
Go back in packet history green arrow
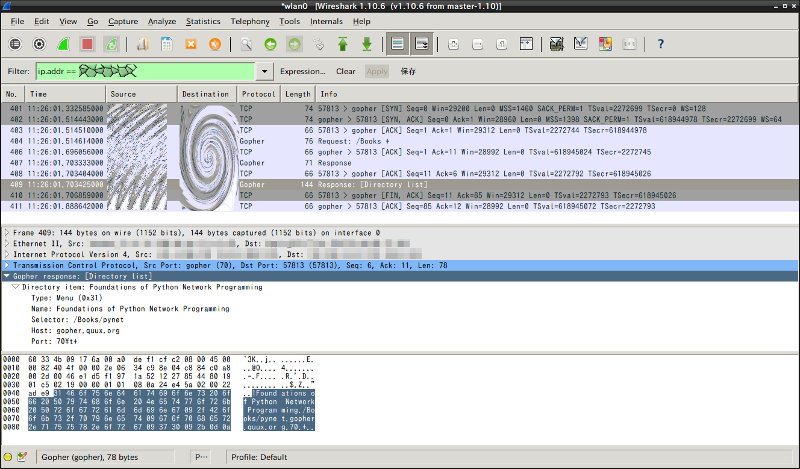[270, 44]
